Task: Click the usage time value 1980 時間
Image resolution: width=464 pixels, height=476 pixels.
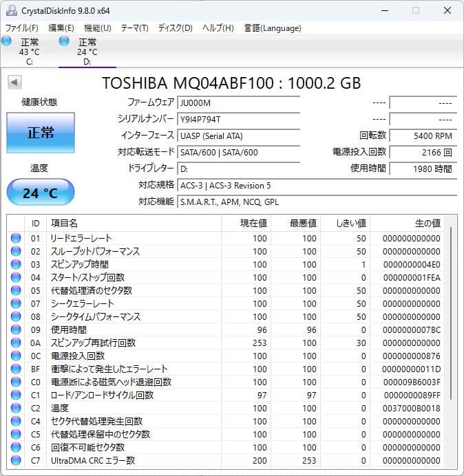Action: click(423, 169)
